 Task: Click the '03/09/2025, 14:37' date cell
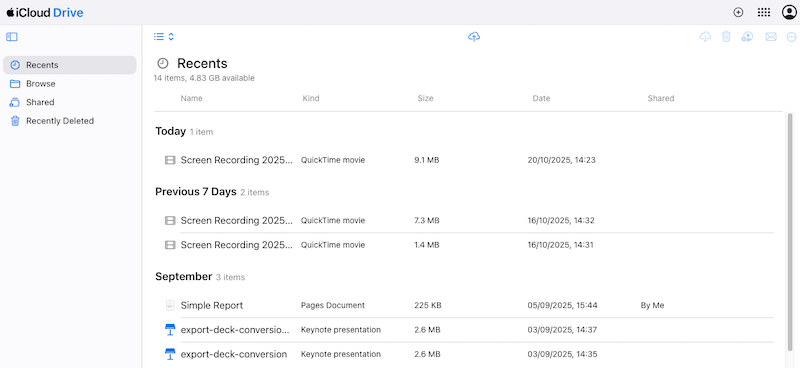tap(563, 330)
